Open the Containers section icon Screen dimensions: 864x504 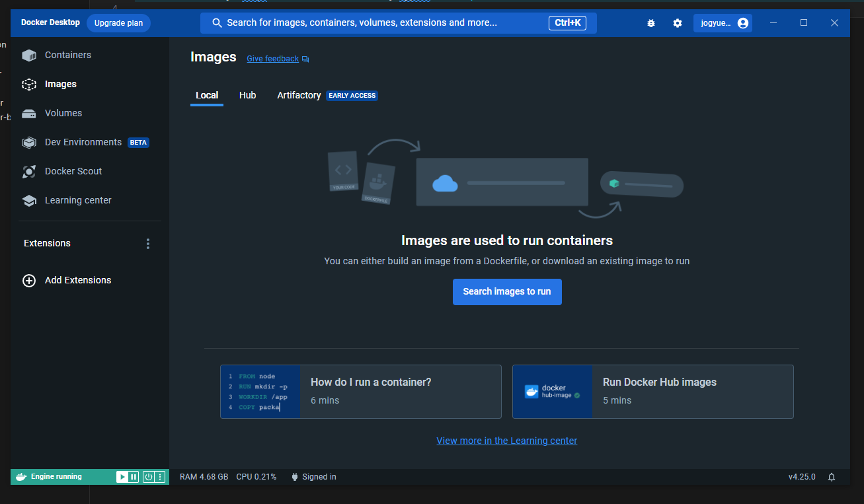pyautogui.click(x=29, y=55)
